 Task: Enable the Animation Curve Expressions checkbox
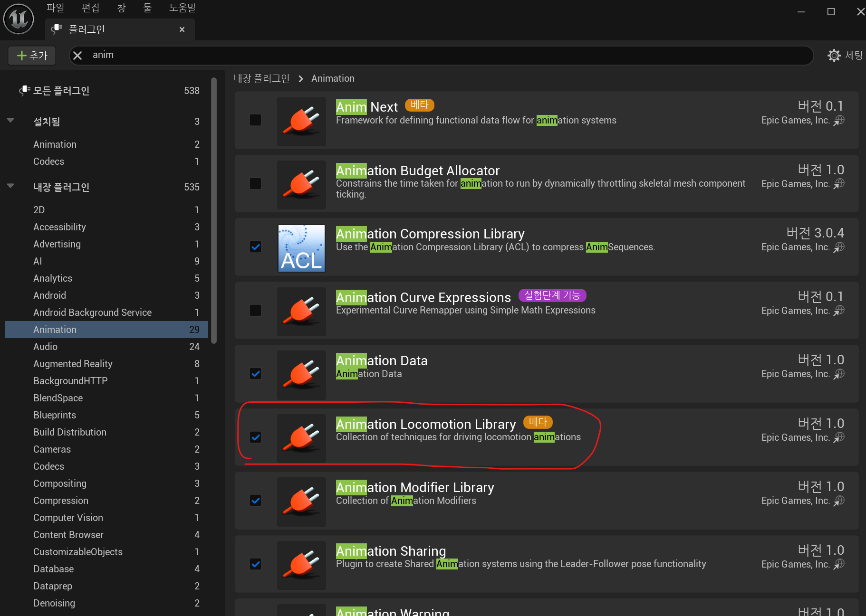pos(256,311)
